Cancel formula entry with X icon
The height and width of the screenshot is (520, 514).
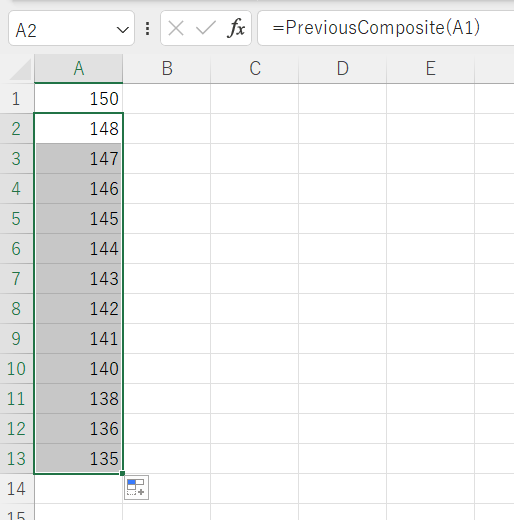pos(176,28)
